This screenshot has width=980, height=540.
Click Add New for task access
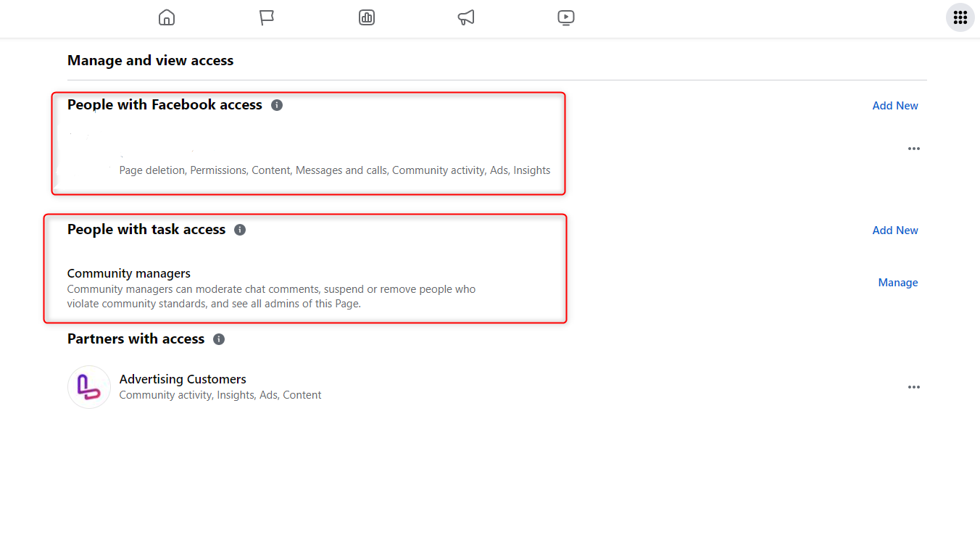895,230
